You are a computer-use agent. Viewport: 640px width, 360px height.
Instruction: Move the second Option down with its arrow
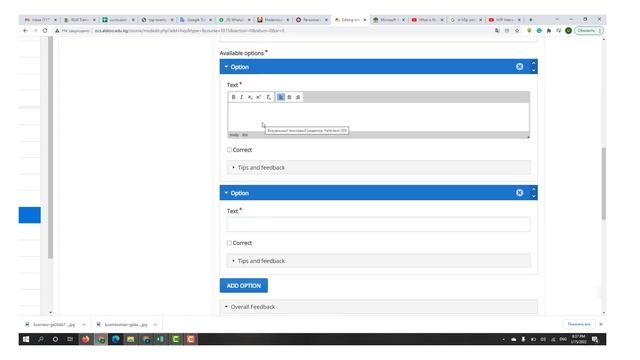[x=533, y=196]
